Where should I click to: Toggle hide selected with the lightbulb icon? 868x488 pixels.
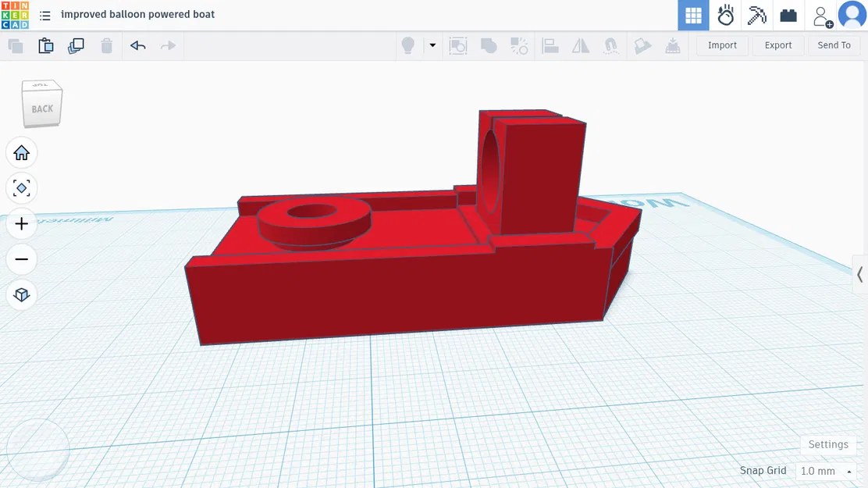tap(407, 45)
